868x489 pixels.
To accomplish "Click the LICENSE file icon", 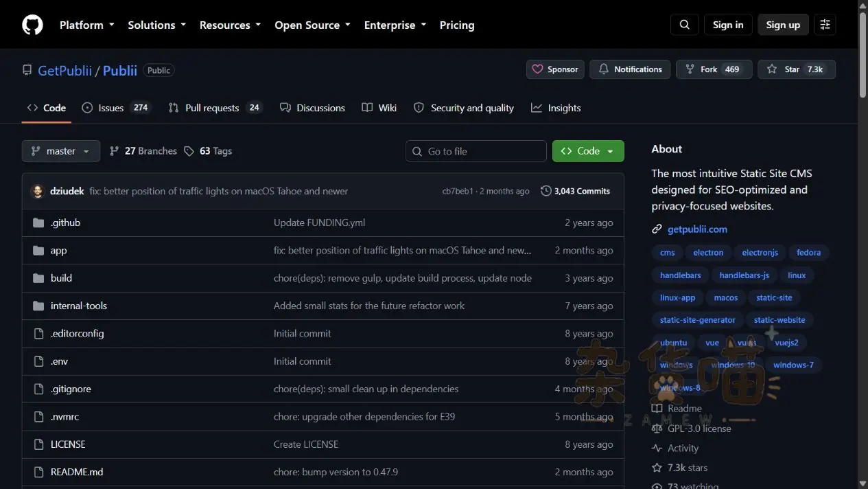I will pyautogui.click(x=38, y=444).
